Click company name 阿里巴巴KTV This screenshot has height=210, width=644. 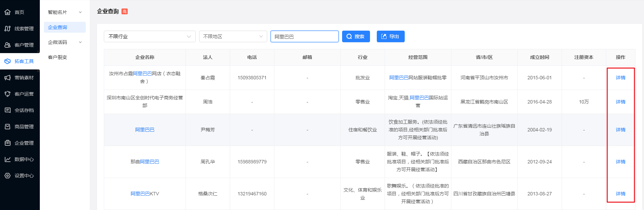[145, 194]
